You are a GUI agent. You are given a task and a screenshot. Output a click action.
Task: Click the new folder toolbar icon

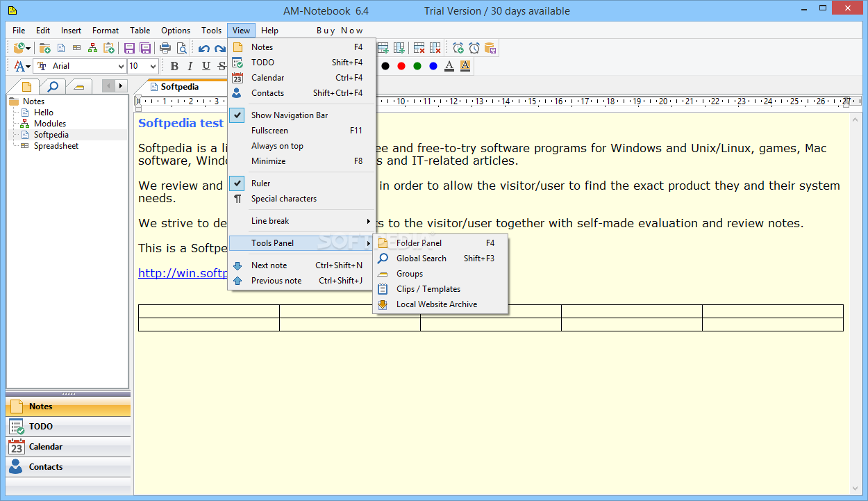pos(45,48)
